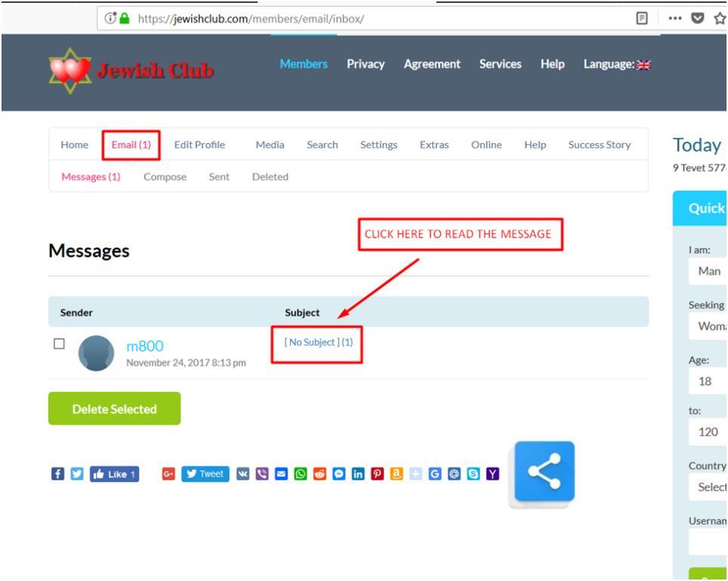
Task: Click the site information icon in address bar
Action: pos(110,18)
